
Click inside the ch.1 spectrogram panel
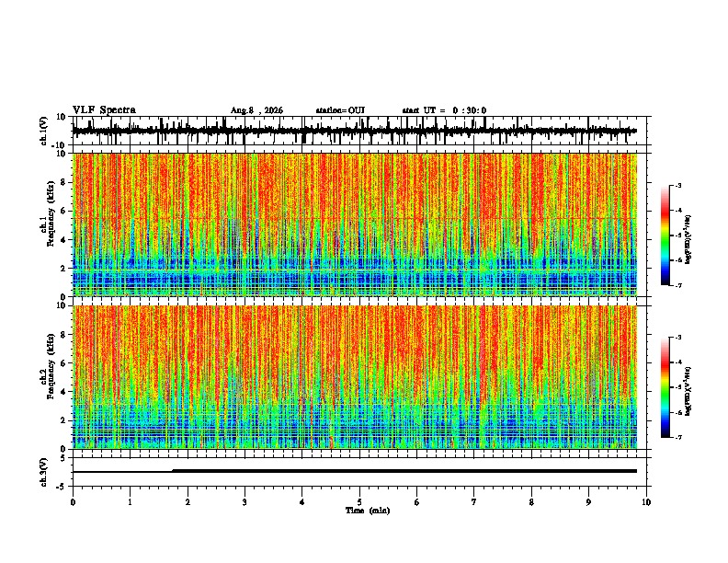coord(355,224)
